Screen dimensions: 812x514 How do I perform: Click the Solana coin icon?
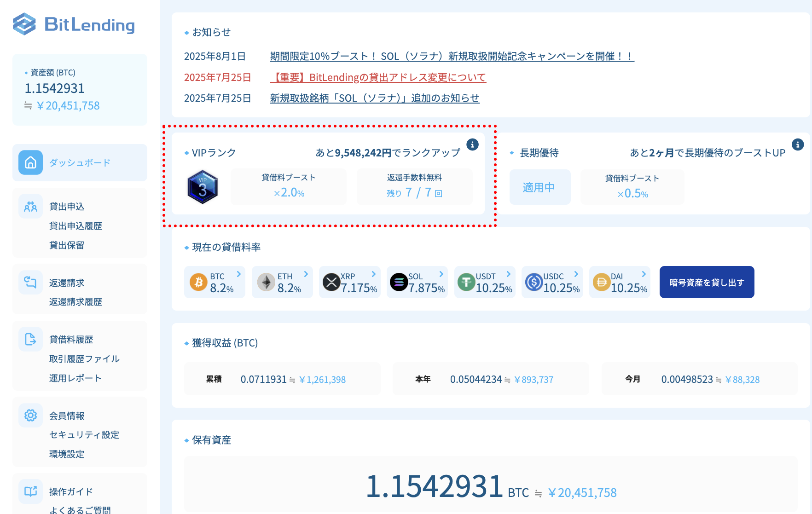[x=399, y=282]
